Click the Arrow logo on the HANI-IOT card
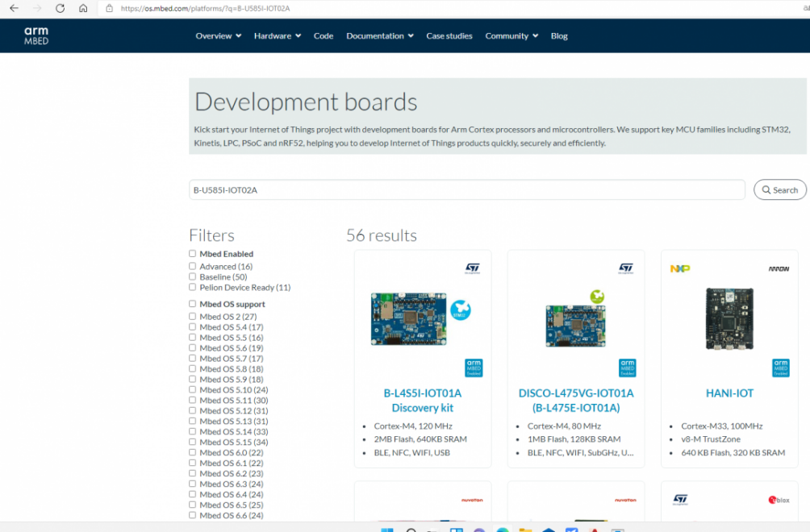This screenshot has height=532, width=810. pos(779,269)
